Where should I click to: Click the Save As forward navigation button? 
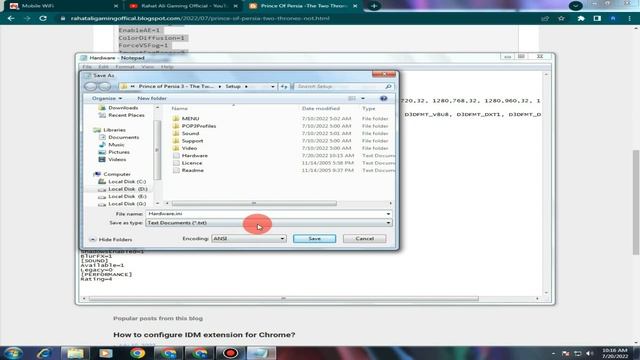point(105,87)
